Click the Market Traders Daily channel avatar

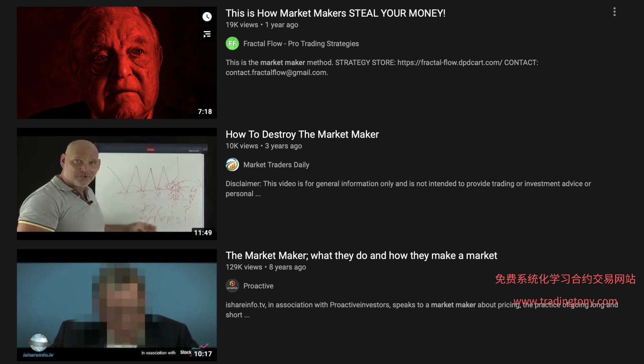point(232,165)
